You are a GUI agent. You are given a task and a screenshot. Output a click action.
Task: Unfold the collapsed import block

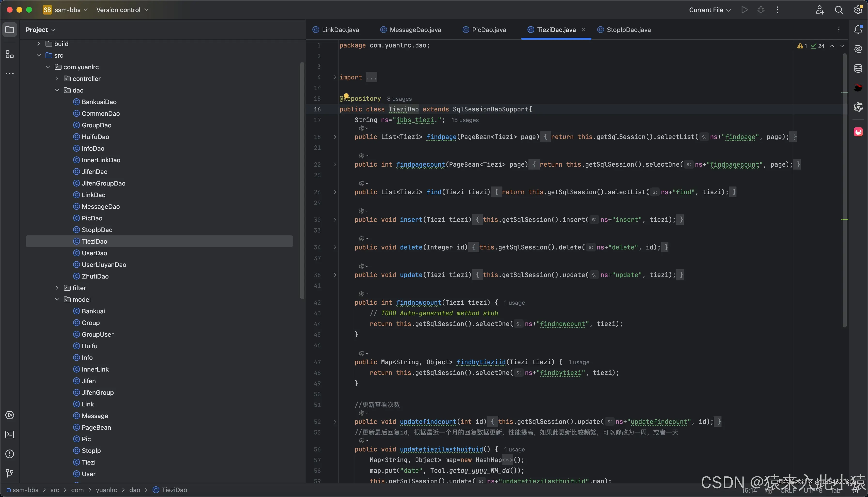335,78
